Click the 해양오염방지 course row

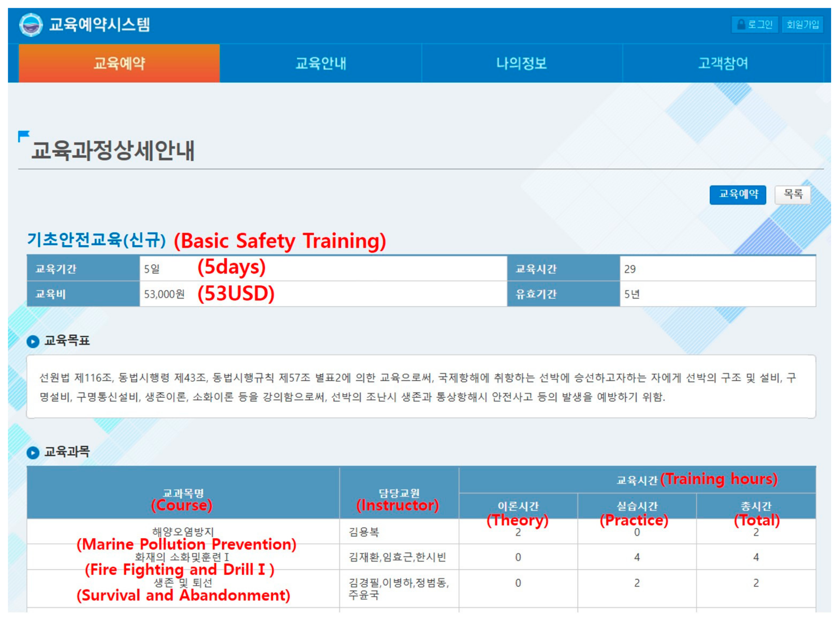(183, 531)
